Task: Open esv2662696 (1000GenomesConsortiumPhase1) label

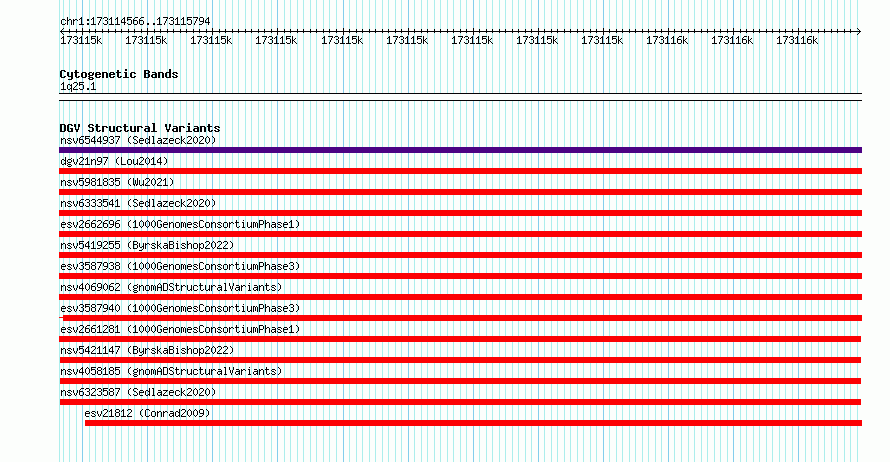Action: (180, 224)
